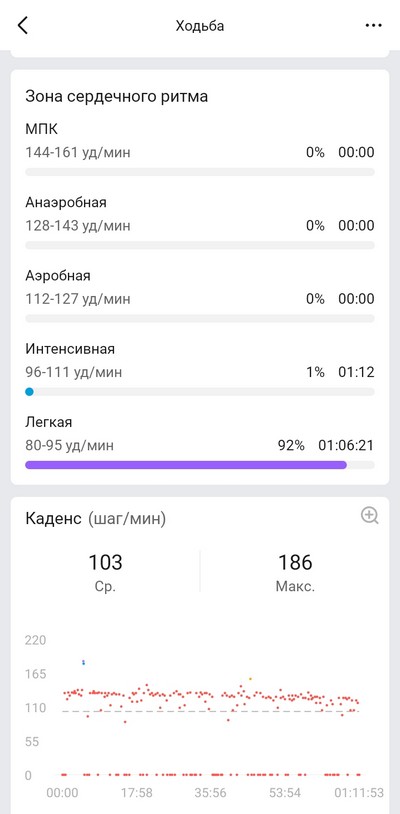Tap the blue dot on Интенсивная bar
The image size is (400, 814).
coord(29,392)
